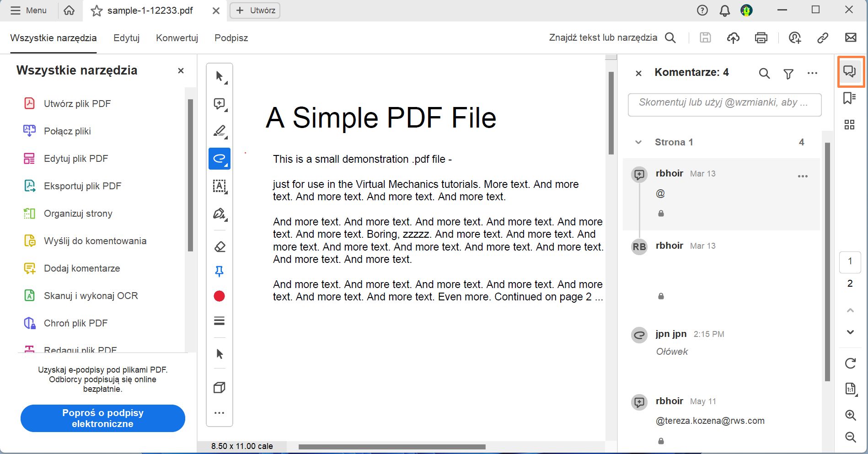Image resolution: width=868 pixels, height=454 pixels.
Task: Go to the Home screen icon
Action: click(69, 11)
